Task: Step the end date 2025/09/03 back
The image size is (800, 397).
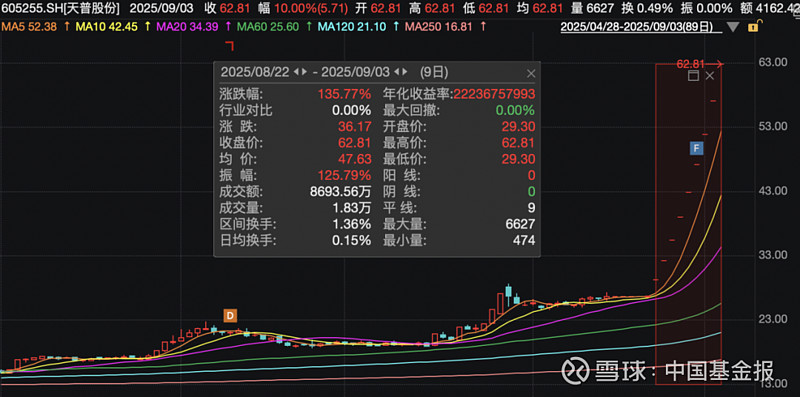Action: point(396,72)
